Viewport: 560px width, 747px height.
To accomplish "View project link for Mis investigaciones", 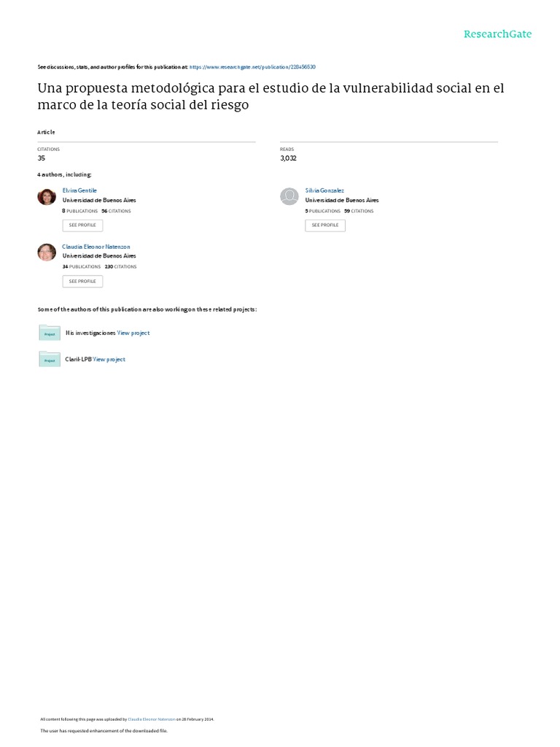I will [x=133, y=333].
